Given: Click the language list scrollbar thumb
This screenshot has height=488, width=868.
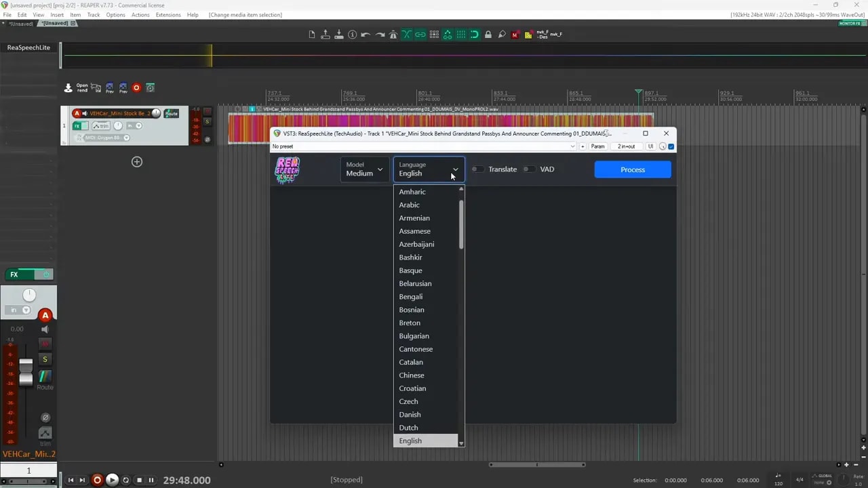Looking at the screenshot, I should tap(461, 224).
